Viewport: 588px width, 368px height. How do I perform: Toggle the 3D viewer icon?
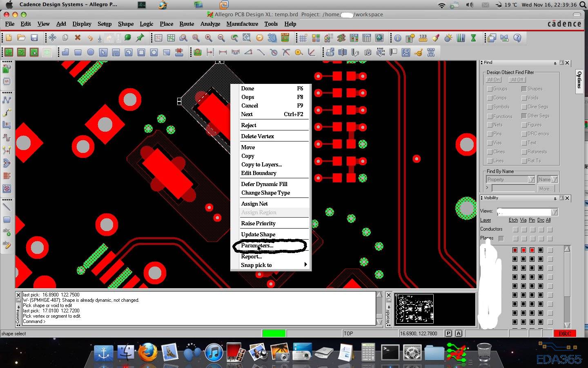[x=272, y=38]
